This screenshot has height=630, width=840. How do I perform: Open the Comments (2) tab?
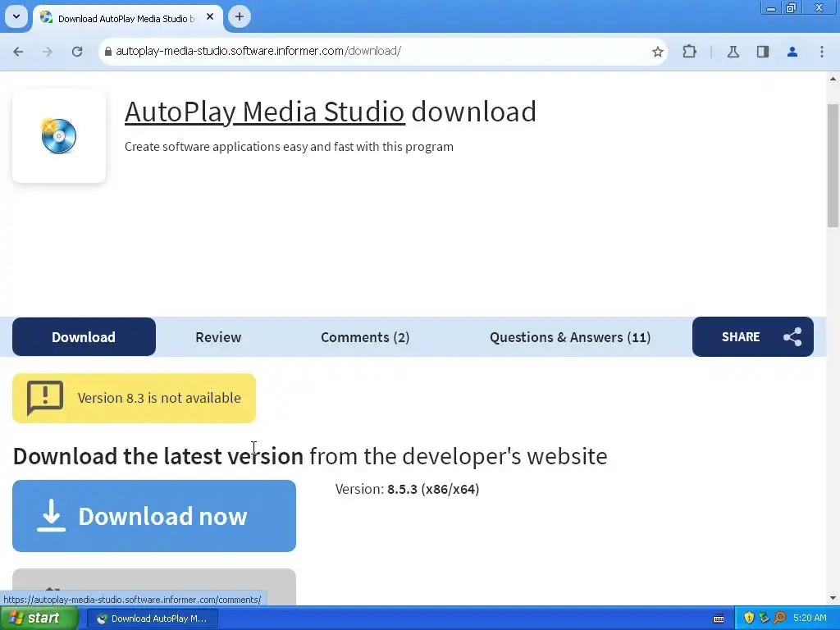(365, 337)
